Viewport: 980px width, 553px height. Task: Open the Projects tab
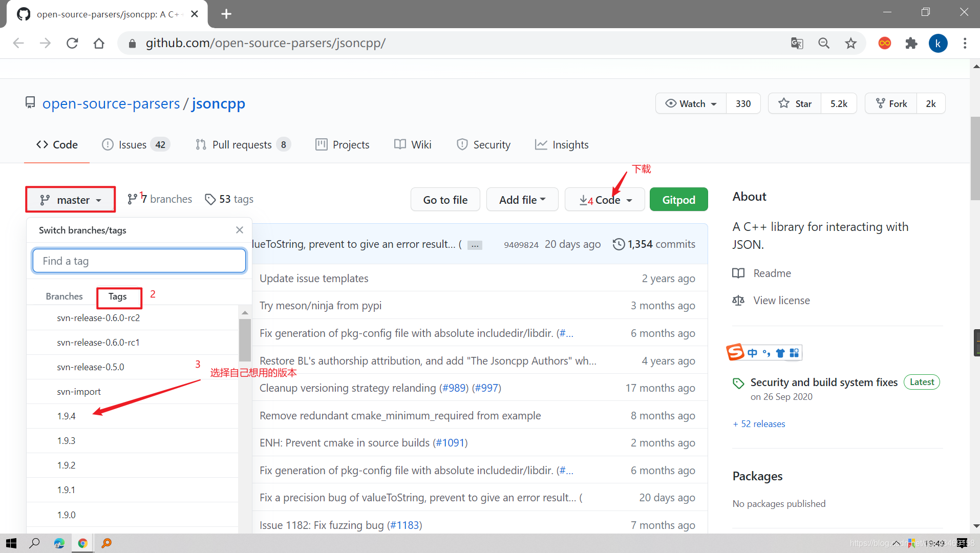[x=342, y=145]
